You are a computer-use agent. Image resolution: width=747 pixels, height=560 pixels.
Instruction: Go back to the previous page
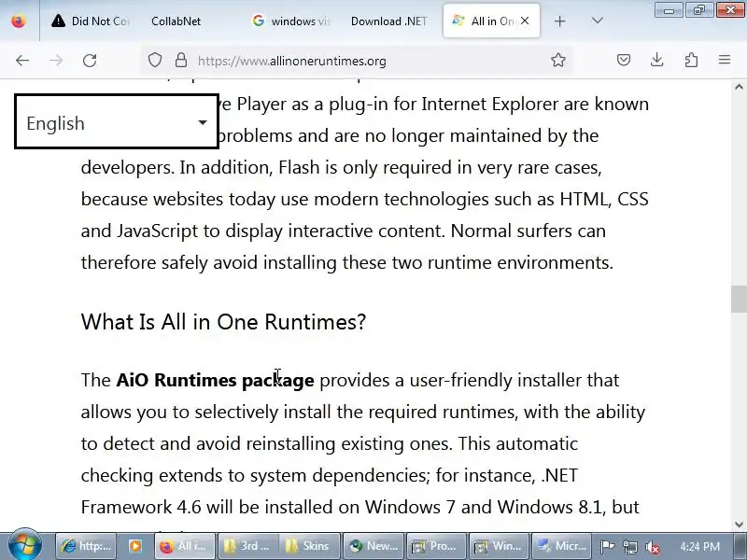click(x=22, y=61)
